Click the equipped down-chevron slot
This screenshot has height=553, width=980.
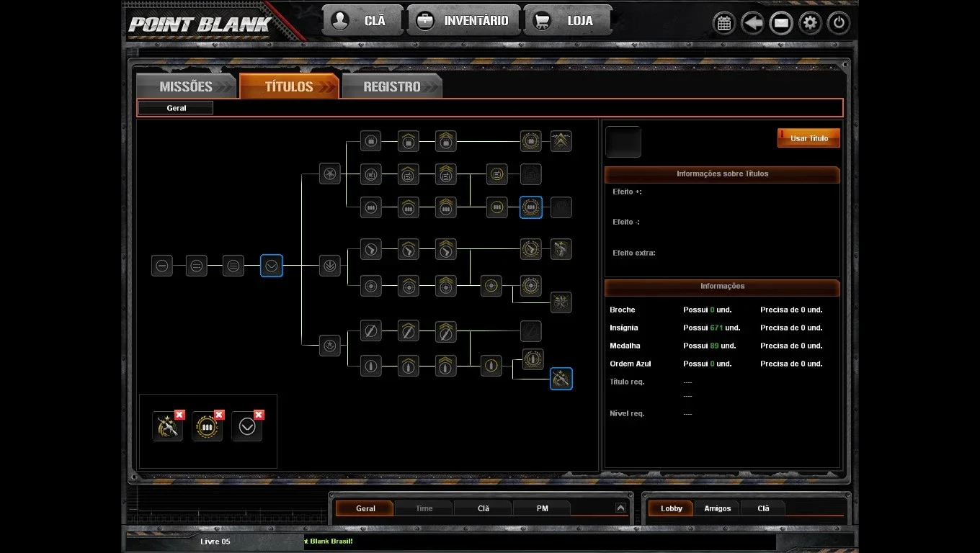coord(246,427)
